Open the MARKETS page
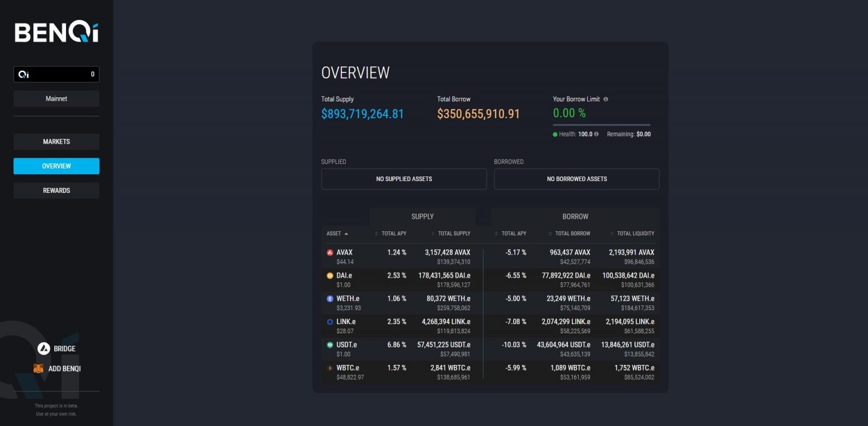This screenshot has width=868, height=426. click(x=56, y=141)
